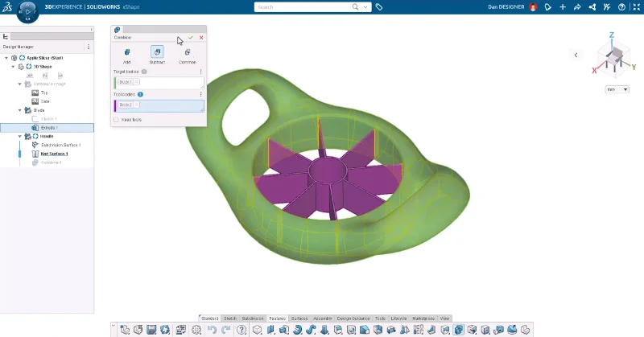
Task: Confirm Combine with green checkmark
Action: [191, 38]
